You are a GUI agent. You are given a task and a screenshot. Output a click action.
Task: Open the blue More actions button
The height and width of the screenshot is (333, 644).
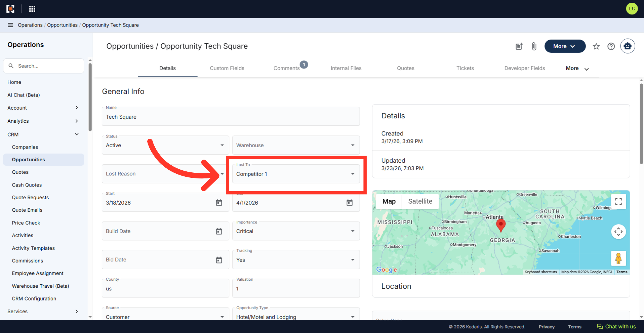click(x=565, y=46)
